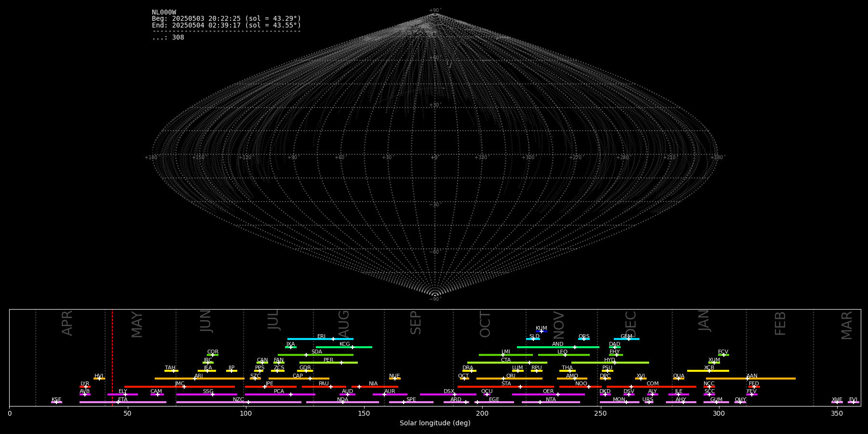Click the EVI shower label
The image size is (868, 434).
[x=853, y=399]
